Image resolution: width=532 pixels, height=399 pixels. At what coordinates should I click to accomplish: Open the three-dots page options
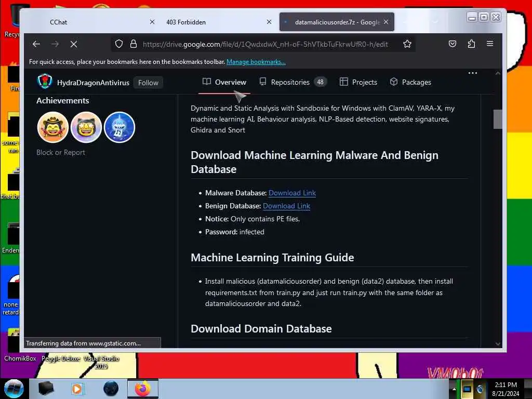pyautogui.click(x=473, y=73)
